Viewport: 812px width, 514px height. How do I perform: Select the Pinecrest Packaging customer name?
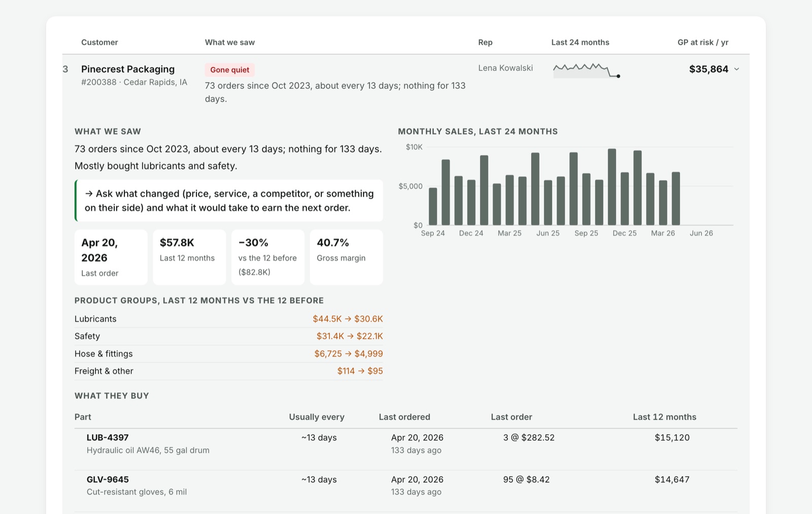tap(128, 69)
